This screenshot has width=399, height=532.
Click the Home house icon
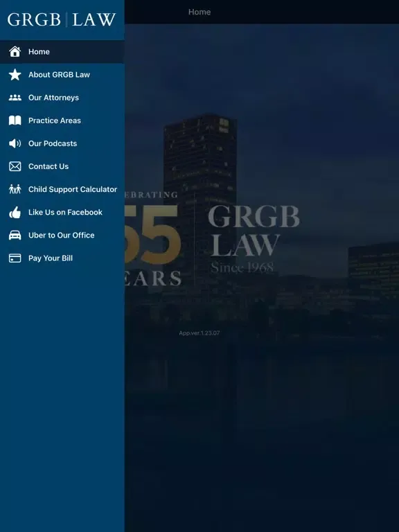pyautogui.click(x=15, y=51)
